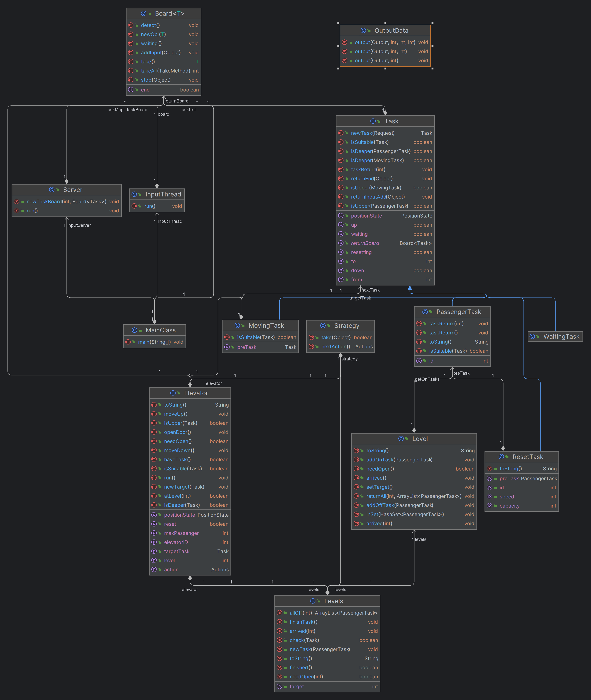Select the MovingTask class title

(266, 325)
